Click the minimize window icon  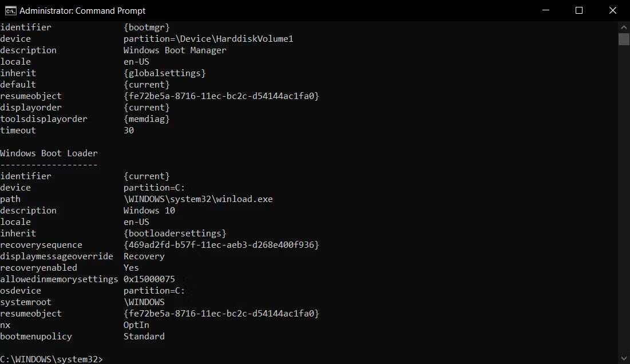click(545, 10)
